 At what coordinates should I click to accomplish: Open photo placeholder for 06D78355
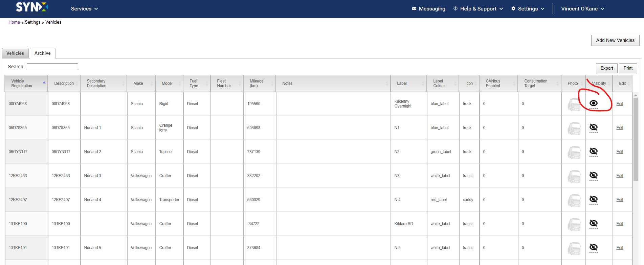tap(574, 128)
